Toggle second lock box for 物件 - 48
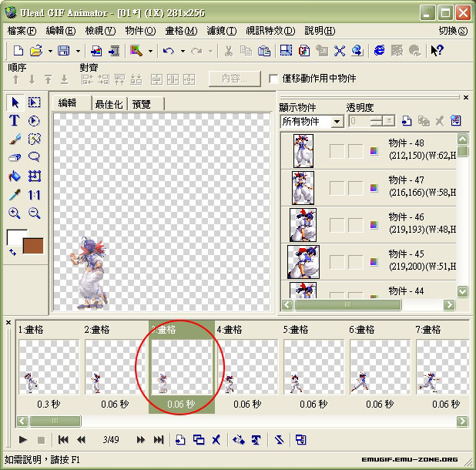The width and height of the screenshot is (476, 470). pyautogui.click(x=356, y=151)
